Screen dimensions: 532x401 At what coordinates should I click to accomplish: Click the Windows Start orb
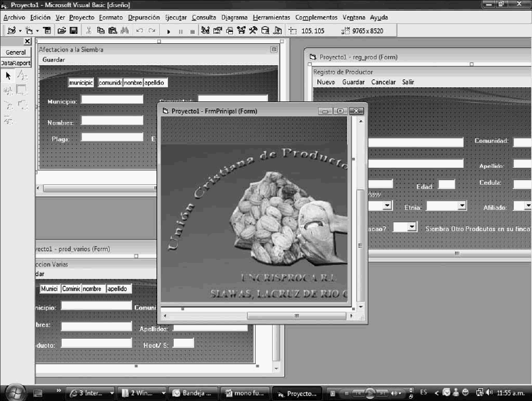(x=14, y=392)
